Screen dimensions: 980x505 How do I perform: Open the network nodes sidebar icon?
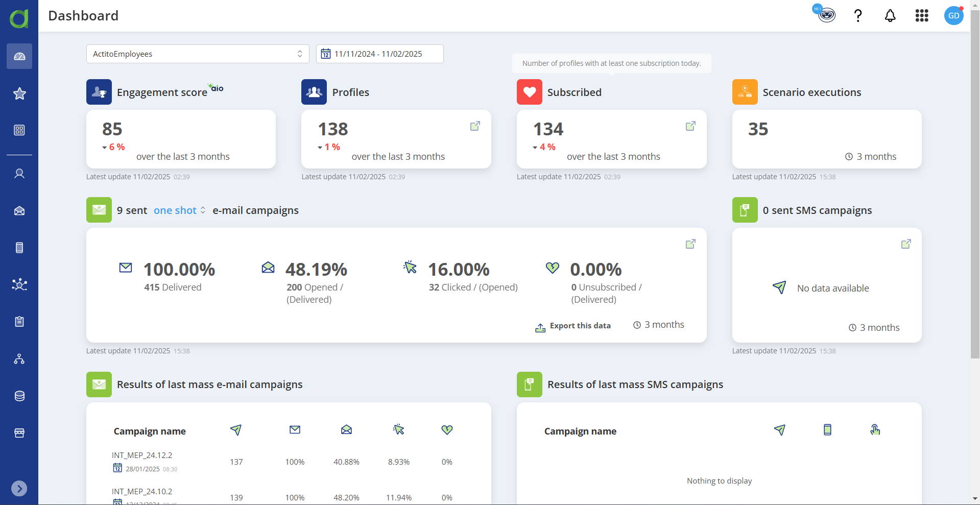tap(19, 284)
